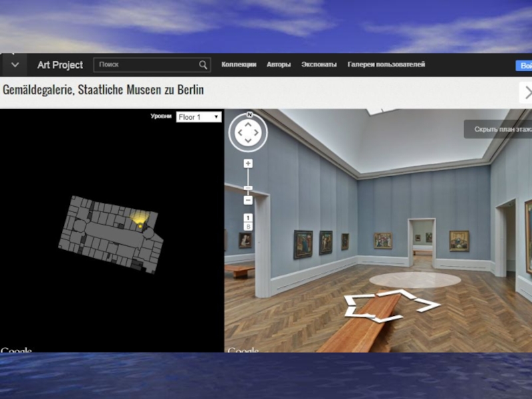Select leftmost dark painting on side wall

click(303, 244)
